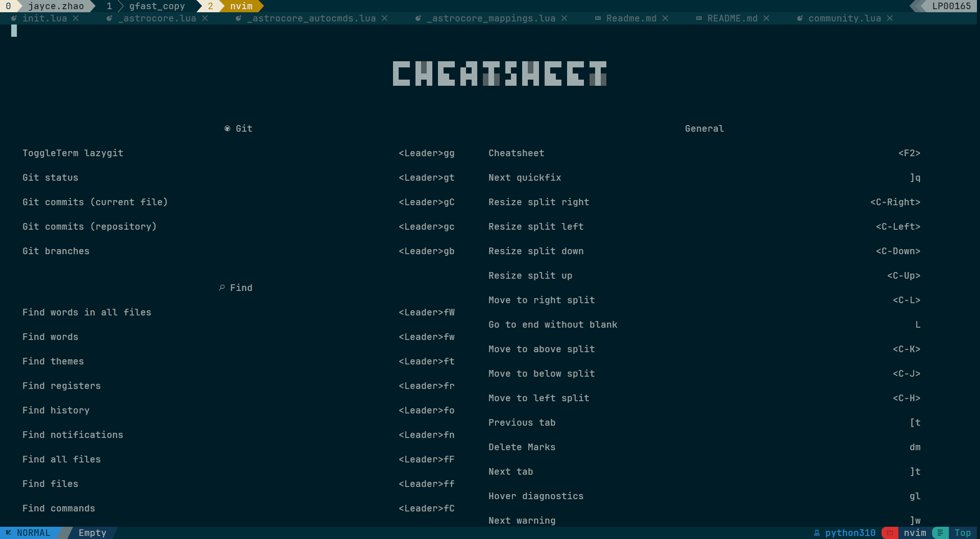Click the Delete Marks entry
This screenshot has height=539, width=980.
click(x=522, y=447)
